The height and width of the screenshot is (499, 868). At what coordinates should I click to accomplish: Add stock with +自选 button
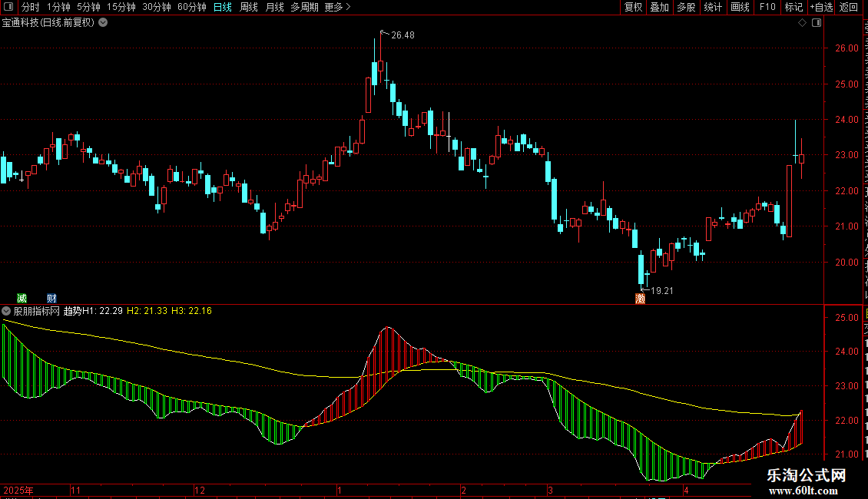821,7
